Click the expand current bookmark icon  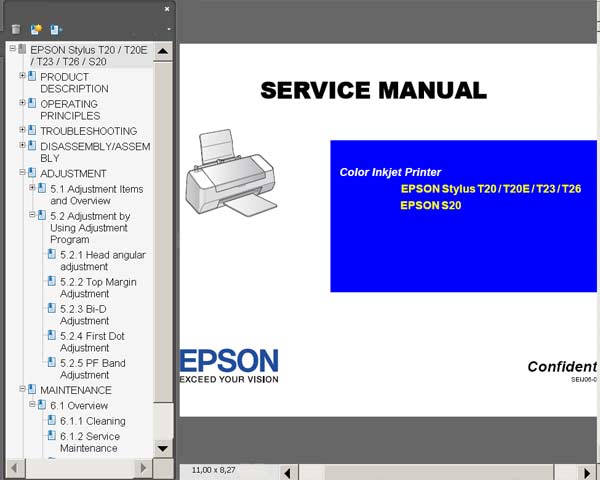tap(56, 29)
